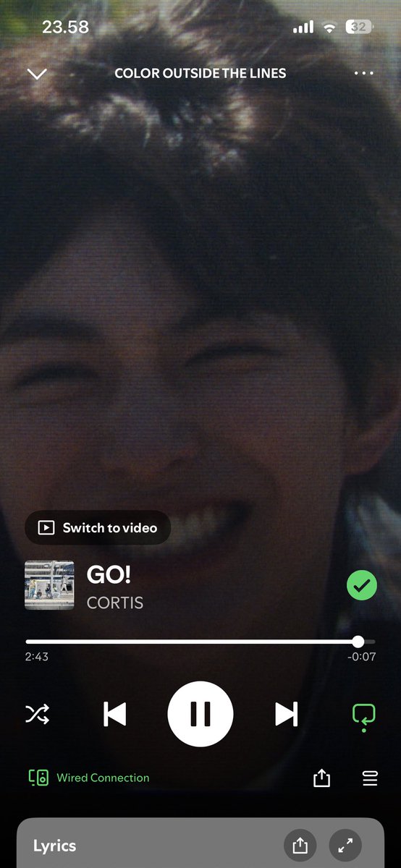Open the GO! album cover thumbnail
Viewport: 401px width, 868px height.
tap(49, 585)
